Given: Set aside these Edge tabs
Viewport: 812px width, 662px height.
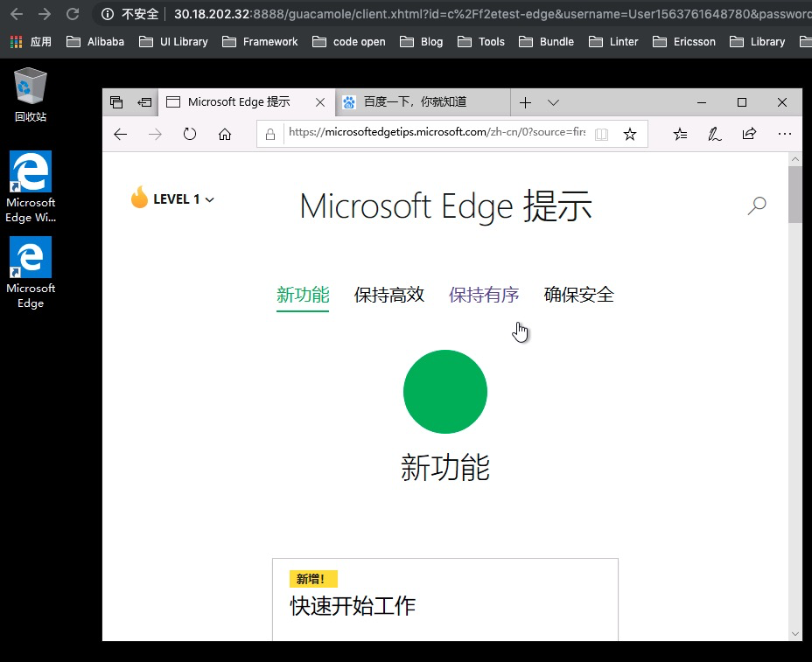Looking at the screenshot, I should point(144,102).
